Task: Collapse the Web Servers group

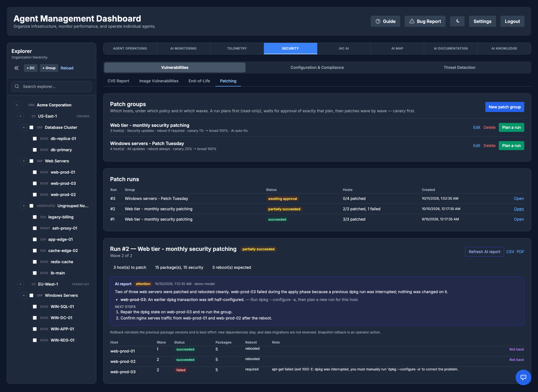Action: point(24,161)
